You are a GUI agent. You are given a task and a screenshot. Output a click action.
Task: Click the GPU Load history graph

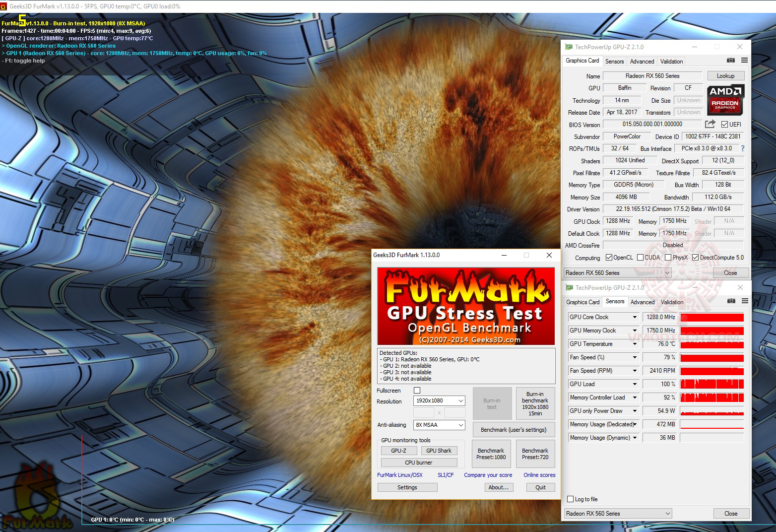coord(712,384)
